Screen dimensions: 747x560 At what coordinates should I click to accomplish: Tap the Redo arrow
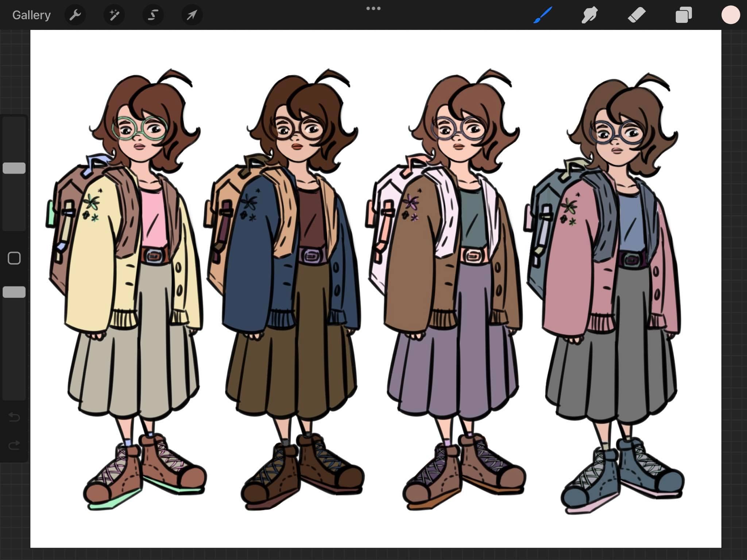coord(14,445)
